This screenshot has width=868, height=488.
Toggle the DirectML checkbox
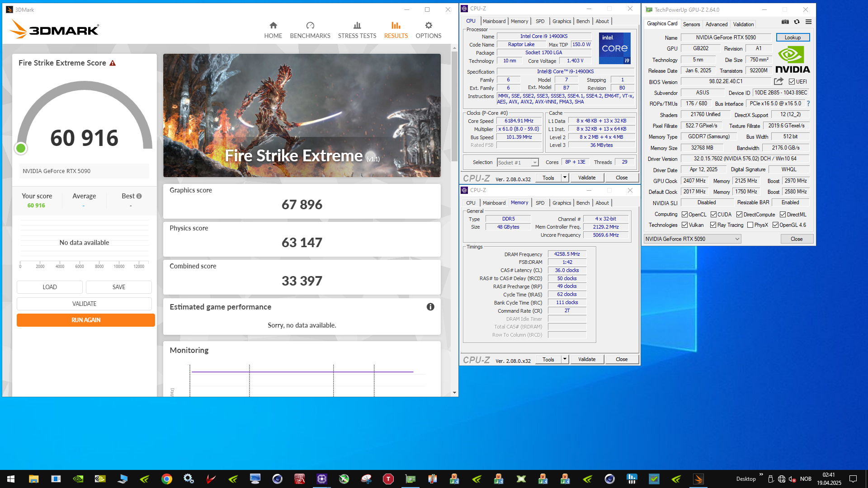(783, 215)
